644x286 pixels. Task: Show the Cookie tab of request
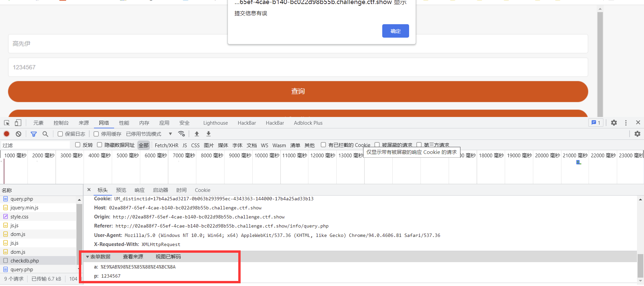[203, 190]
